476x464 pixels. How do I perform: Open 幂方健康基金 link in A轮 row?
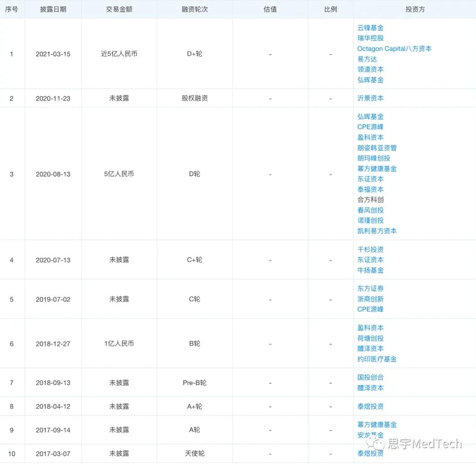point(377,424)
